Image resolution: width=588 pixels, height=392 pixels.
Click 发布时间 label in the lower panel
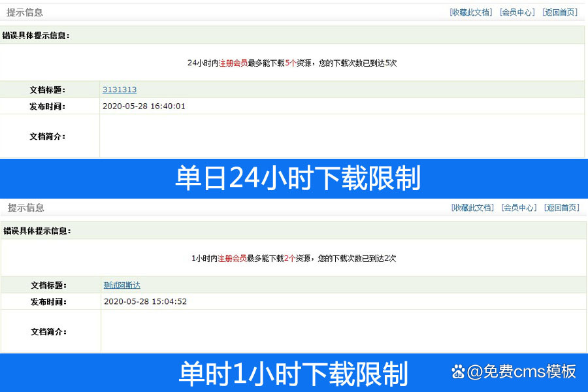tap(49, 302)
